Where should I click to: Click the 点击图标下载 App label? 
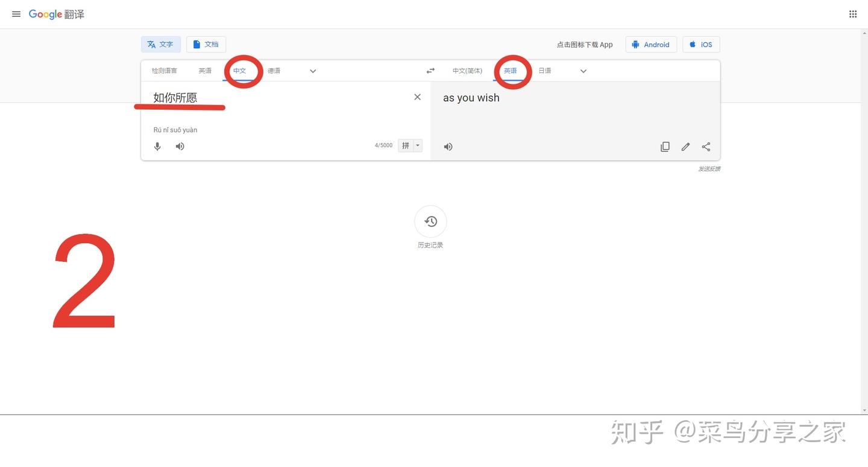[x=585, y=45]
